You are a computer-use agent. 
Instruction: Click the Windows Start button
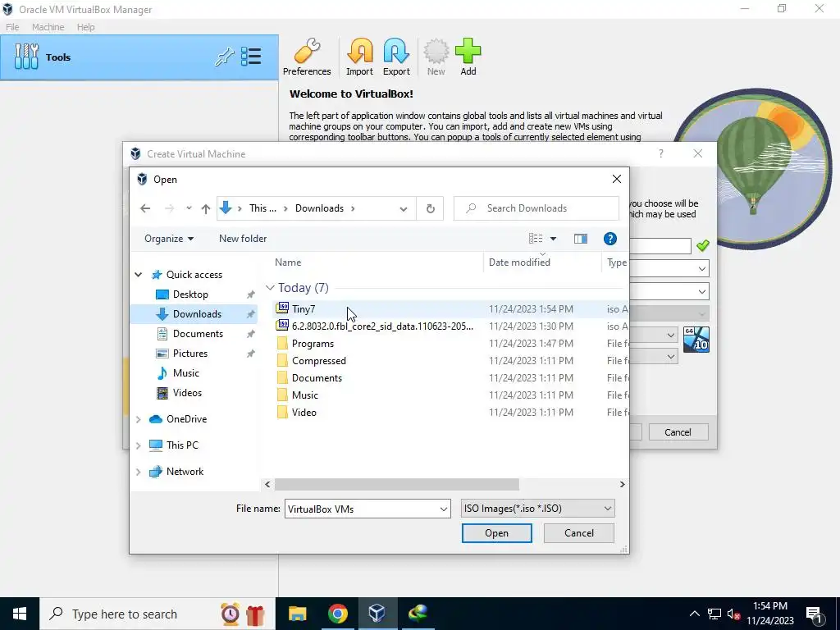click(20, 614)
